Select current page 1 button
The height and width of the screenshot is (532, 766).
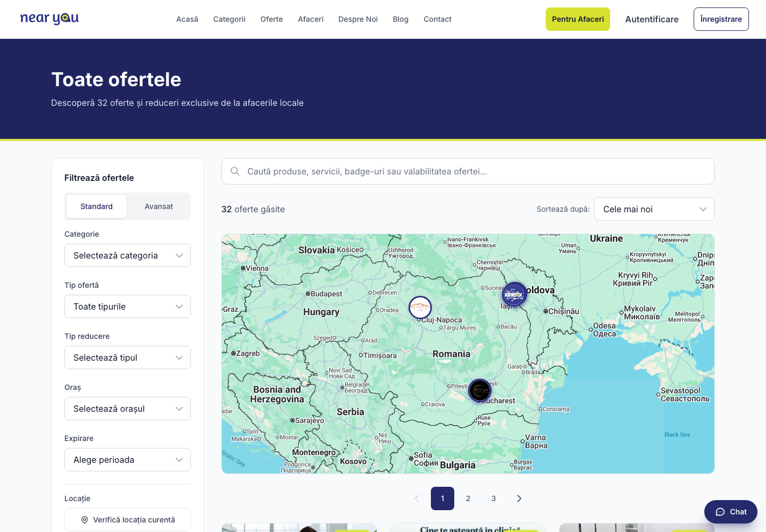[x=443, y=498]
